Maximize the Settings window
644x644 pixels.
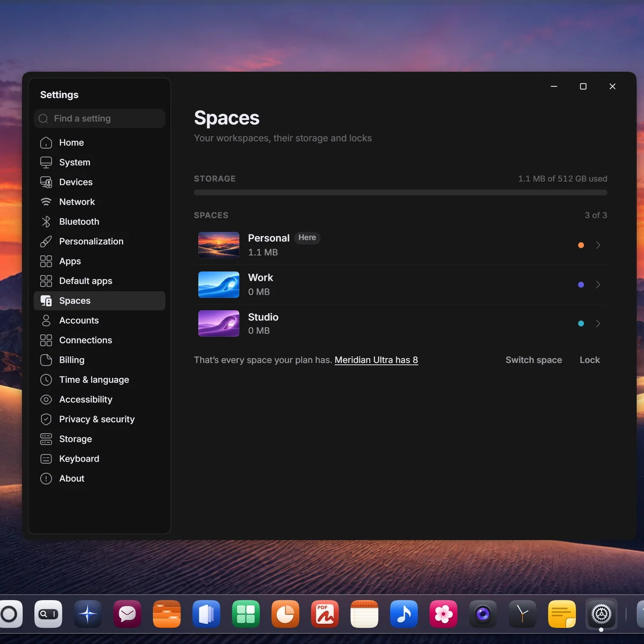(x=583, y=86)
